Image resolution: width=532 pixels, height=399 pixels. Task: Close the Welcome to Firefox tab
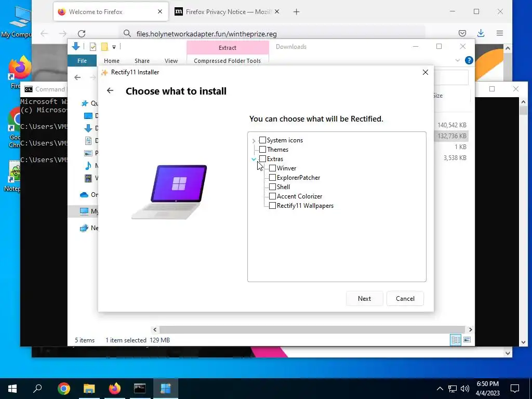[x=160, y=12]
